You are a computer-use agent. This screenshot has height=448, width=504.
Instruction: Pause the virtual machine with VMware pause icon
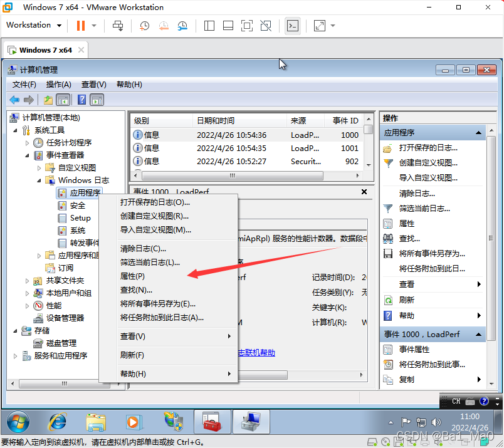coord(81,26)
